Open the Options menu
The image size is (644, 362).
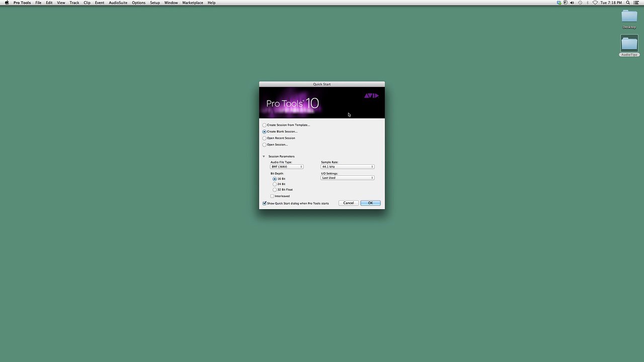[x=139, y=3]
